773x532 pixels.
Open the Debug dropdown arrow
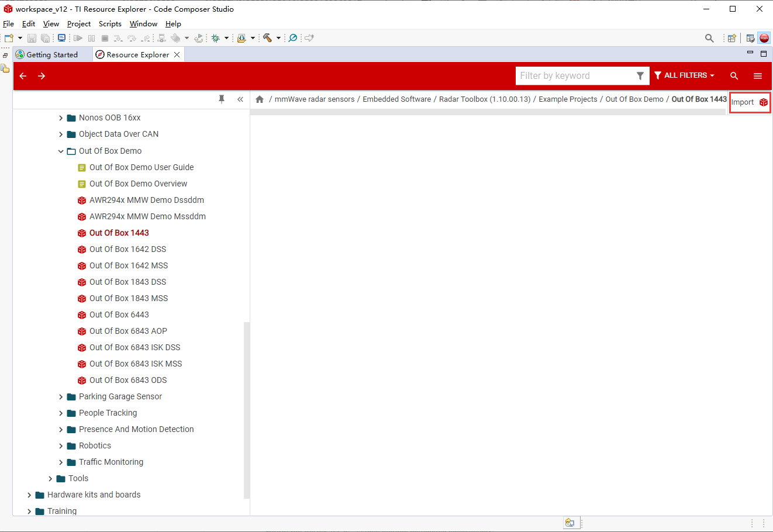click(226, 38)
